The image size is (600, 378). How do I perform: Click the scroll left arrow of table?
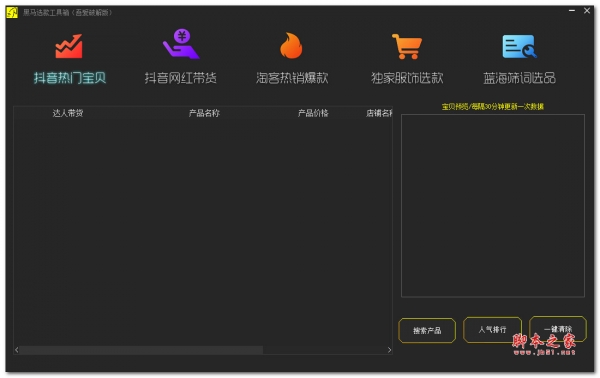[16, 350]
